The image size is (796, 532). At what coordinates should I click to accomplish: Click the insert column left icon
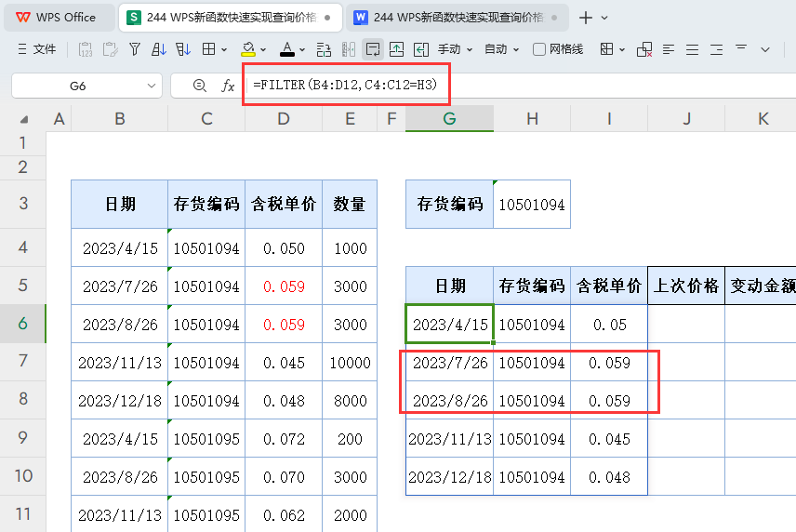point(421,49)
